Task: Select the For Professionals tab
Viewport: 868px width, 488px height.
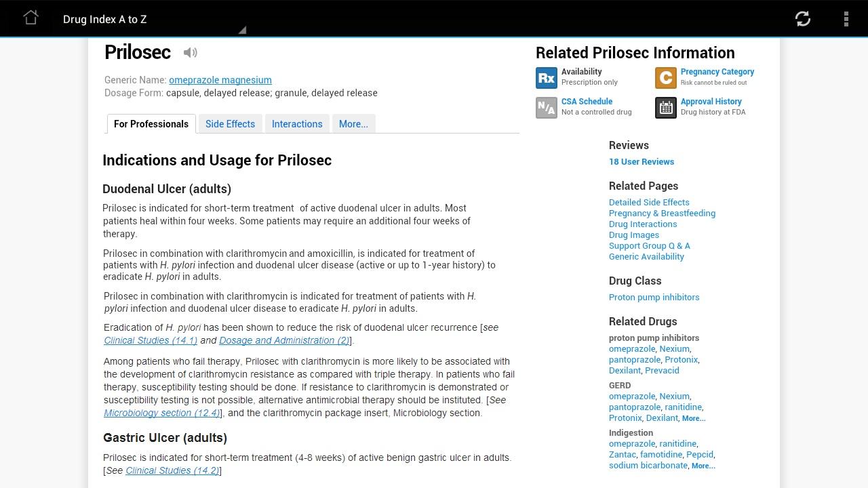Action: (x=151, y=124)
